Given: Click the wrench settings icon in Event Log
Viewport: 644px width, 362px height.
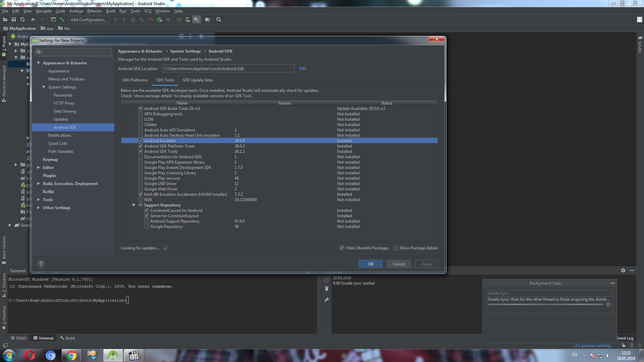Looking at the screenshot, I should pos(327,300).
